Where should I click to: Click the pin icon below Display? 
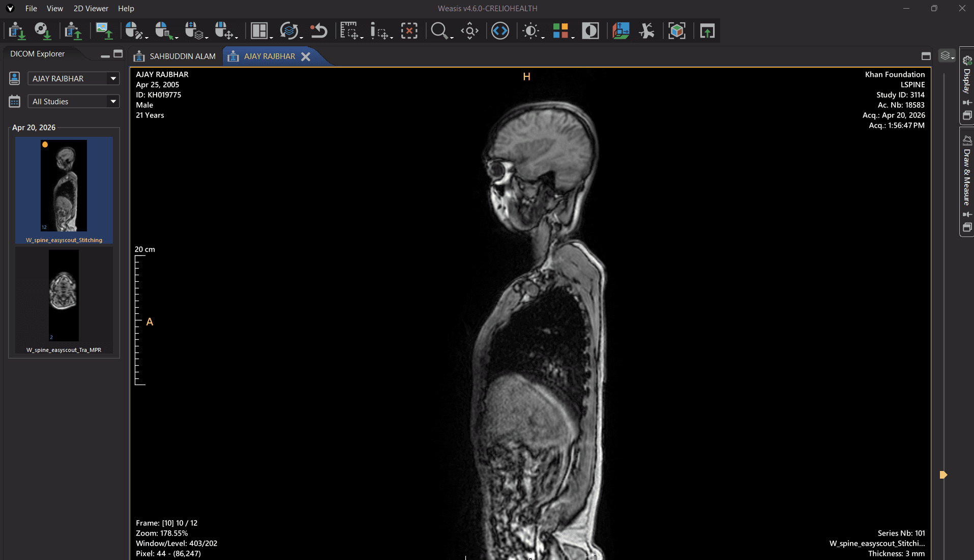(x=967, y=103)
